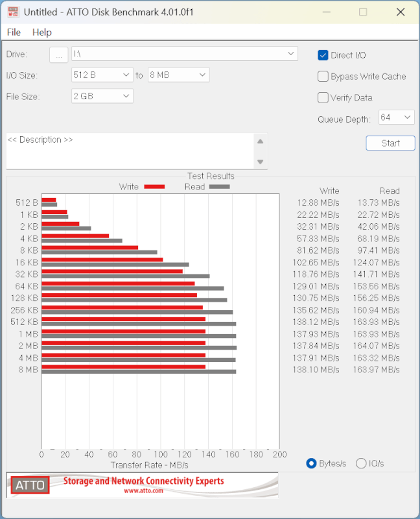This screenshot has height=519, width=420.
Task: Select the Bytes/s radio button
Action: click(311, 463)
